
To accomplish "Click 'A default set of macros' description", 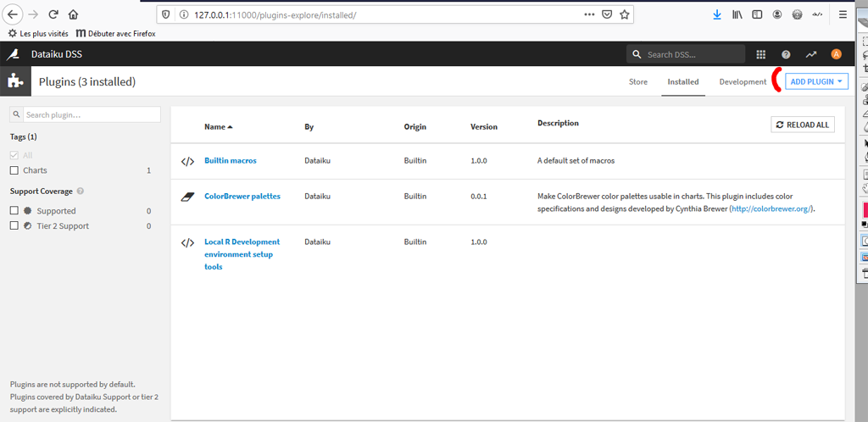I will point(576,161).
